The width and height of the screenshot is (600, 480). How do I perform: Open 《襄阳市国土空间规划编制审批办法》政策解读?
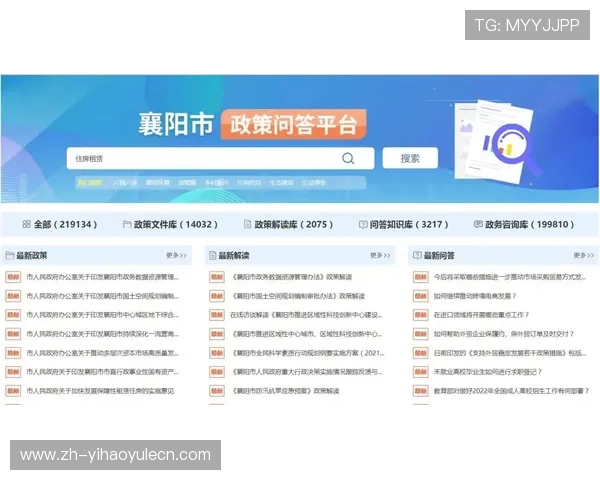pyautogui.click(x=298, y=296)
